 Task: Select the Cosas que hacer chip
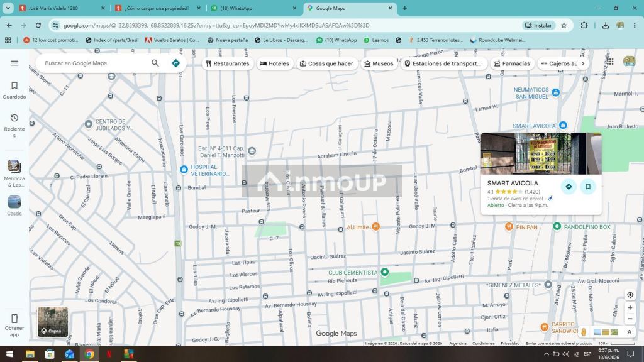326,63
